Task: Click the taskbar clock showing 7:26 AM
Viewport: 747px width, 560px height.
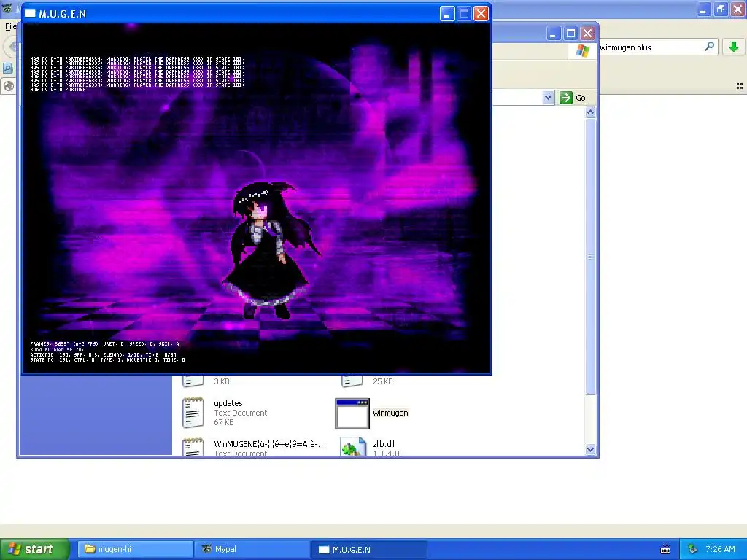Action: tap(720, 549)
